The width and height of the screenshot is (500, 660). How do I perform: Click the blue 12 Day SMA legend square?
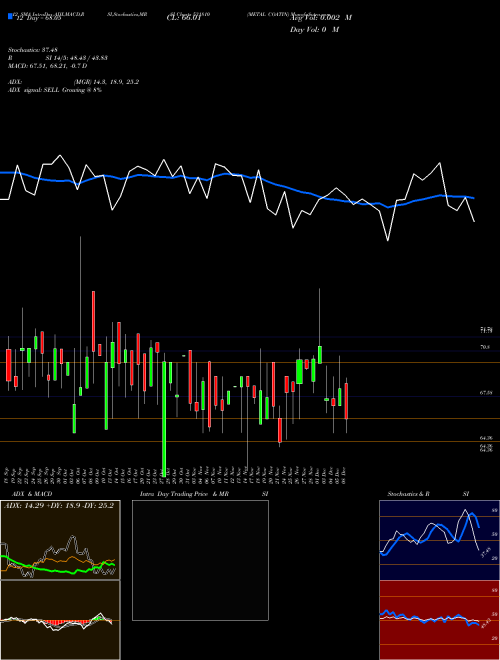coord(10,16)
